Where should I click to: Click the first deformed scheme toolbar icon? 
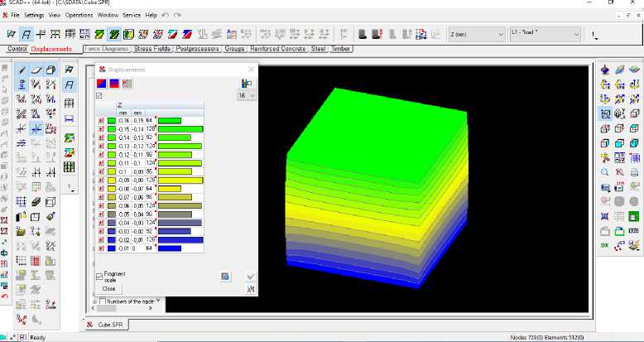click(12, 34)
